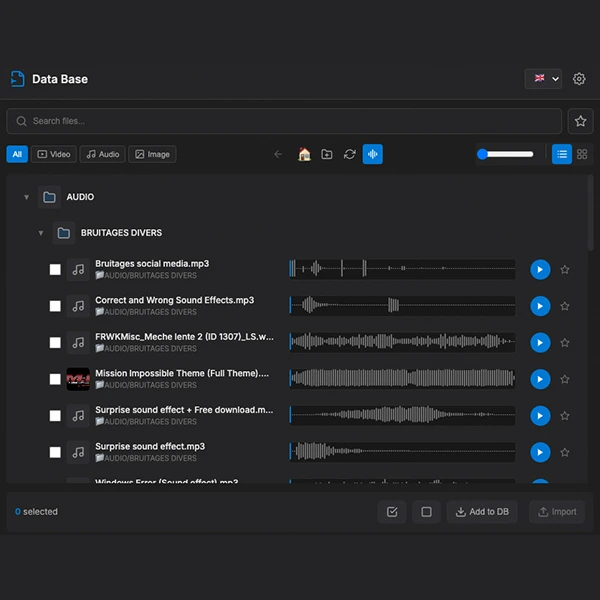The width and height of the screenshot is (600, 600).
Task: Filter by Video files
Action: 54,154
